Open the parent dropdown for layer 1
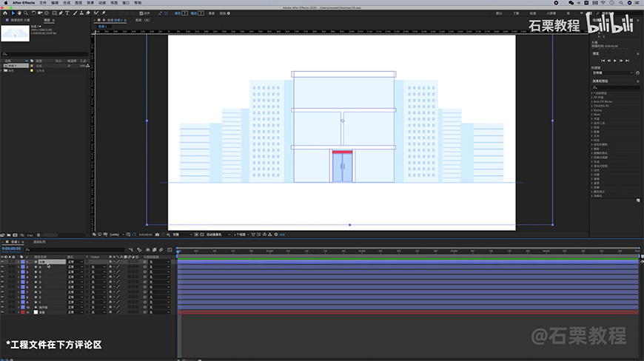 (159, 262)
